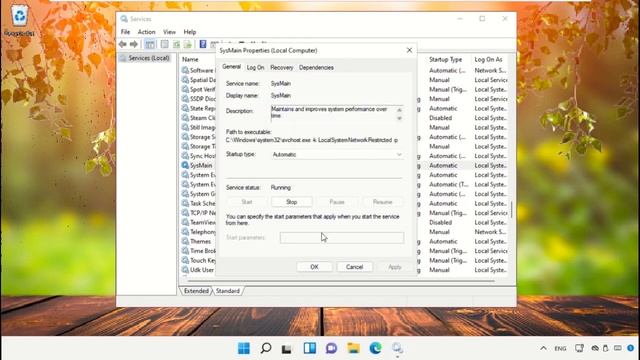
Task: Click the Export List toolbar icon
Action: (187, 44)
